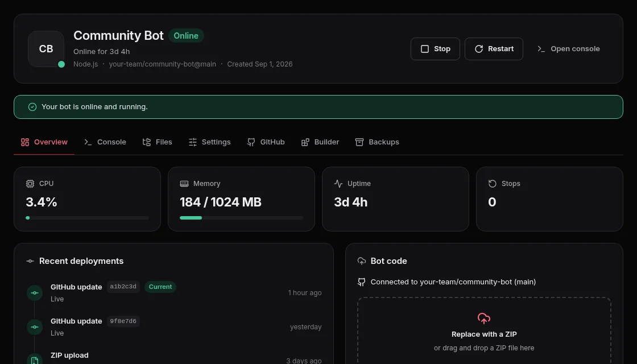Click the Builder tab blocks icon

tap(305, 142)
